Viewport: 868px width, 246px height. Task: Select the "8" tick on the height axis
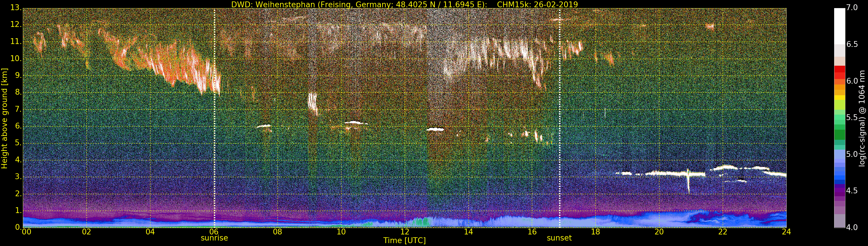click(18, 92)
